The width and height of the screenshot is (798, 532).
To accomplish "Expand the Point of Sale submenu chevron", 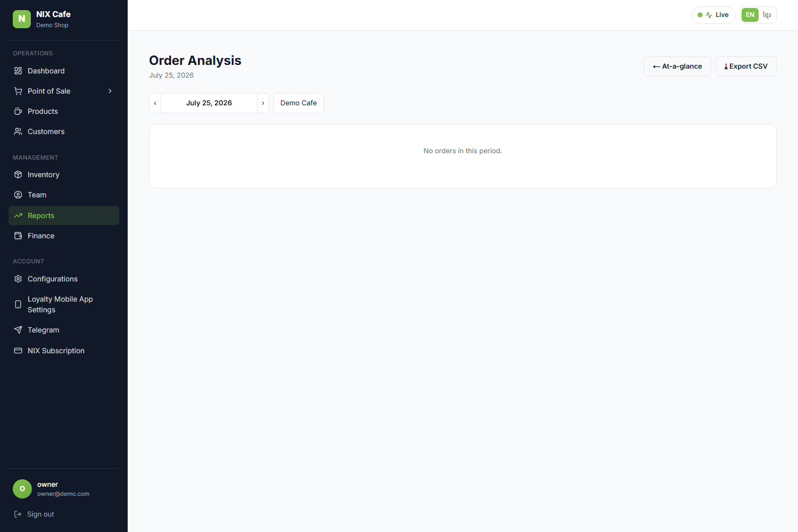I will pyautogui.click(x=110, y=91).
